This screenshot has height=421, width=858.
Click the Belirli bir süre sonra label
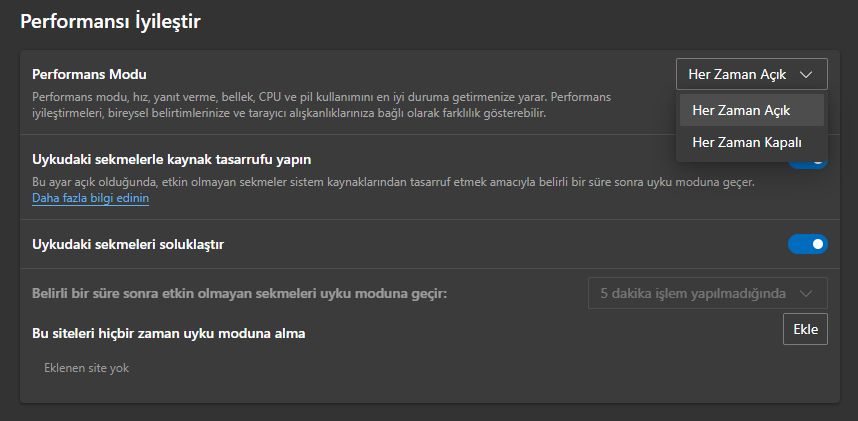point(239,294)
